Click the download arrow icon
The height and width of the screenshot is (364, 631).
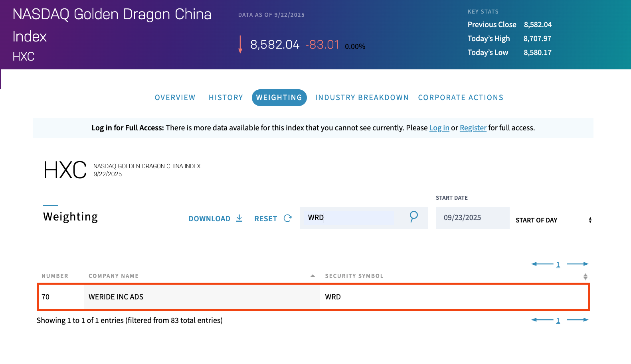[239, 218]
